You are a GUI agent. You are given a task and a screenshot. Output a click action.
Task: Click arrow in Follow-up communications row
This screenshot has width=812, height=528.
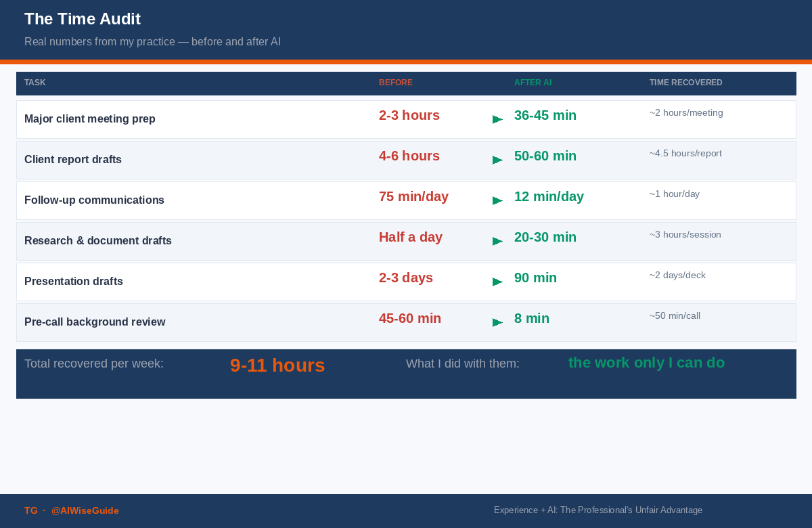pos(497,201)
